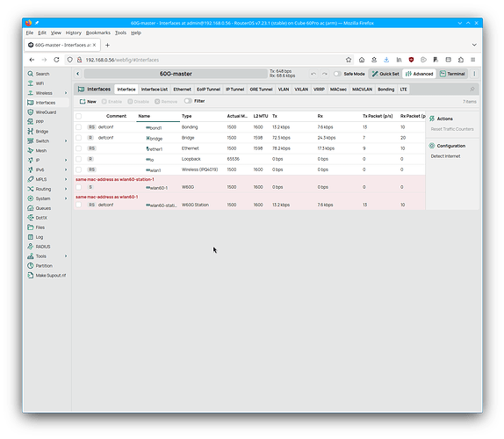The width and height of the screenshot is (504, 439).
Task: Open the Log sidebar entry
Action: coord(35,237)
